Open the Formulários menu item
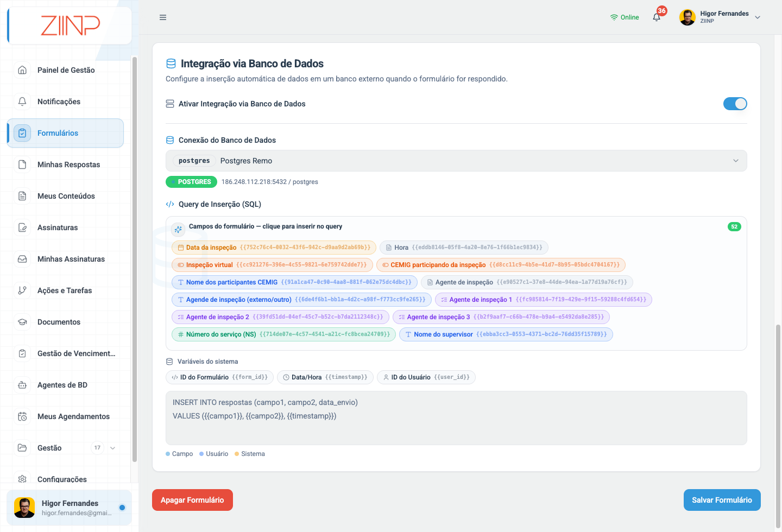The height and width of the screenshot is (532, 782). point(65,133)
